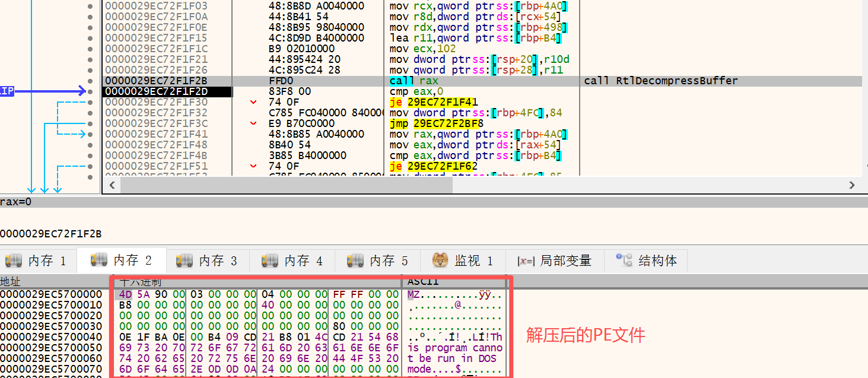Click red jump arrow before je 29EC72F1F62
Screen dimensions: 868x378
[x=253, y=166]
